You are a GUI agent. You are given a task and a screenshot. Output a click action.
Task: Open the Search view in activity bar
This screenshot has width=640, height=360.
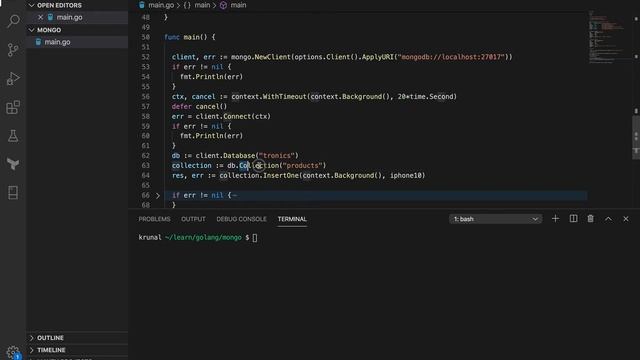pos(13,20)
